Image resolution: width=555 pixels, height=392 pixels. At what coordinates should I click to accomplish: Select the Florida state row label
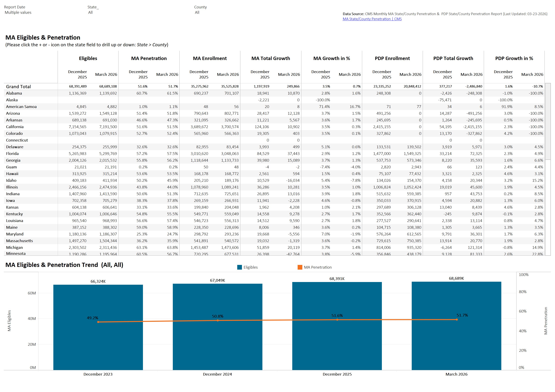coord(12,154)
